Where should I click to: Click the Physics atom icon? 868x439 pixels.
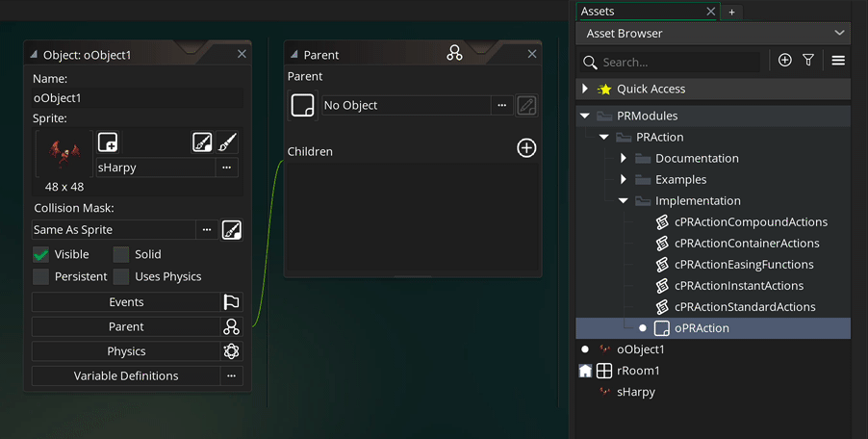click(231, 351)
